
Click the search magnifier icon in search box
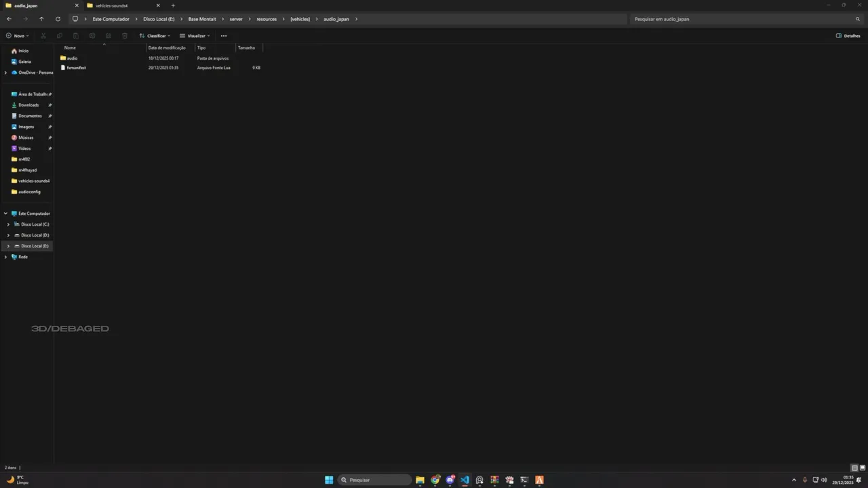coord(858,19)
